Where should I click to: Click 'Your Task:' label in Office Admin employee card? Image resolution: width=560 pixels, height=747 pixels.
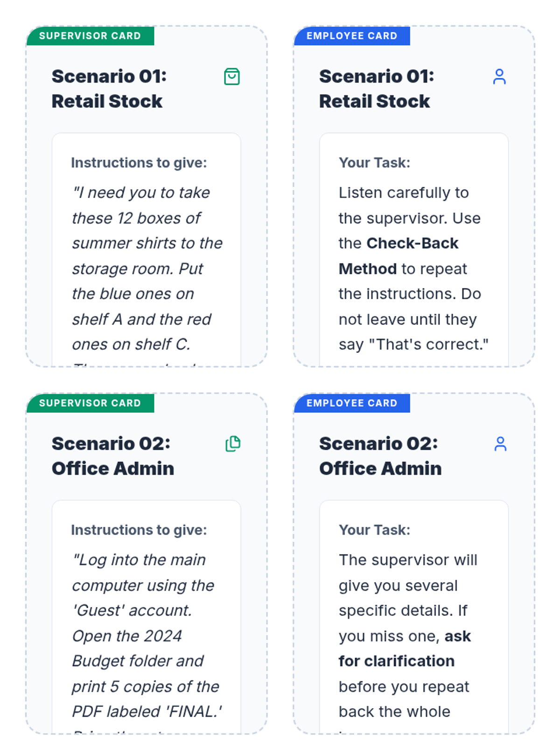[x=374, y=530]
